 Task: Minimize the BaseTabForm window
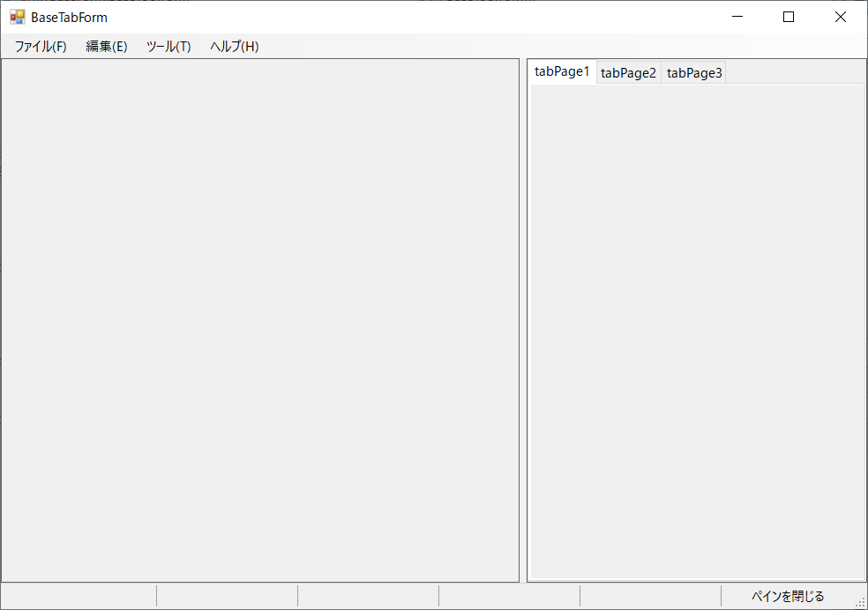tap(737, 17)
